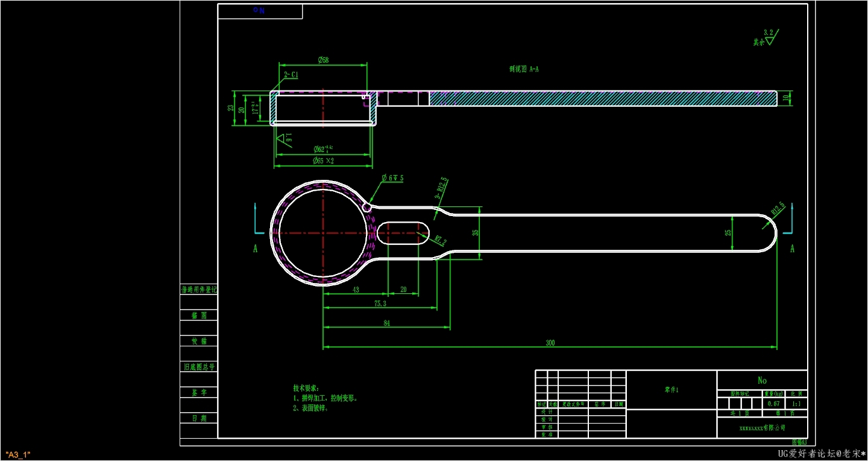Click the 1:1 scale value
This screenshot has height=461, width=868.
point(796,403)
